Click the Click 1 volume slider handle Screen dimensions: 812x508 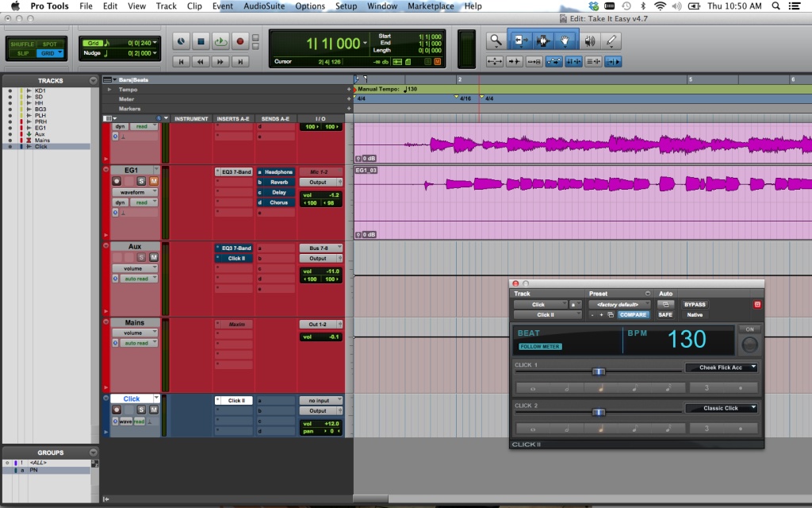click(599, 371)
